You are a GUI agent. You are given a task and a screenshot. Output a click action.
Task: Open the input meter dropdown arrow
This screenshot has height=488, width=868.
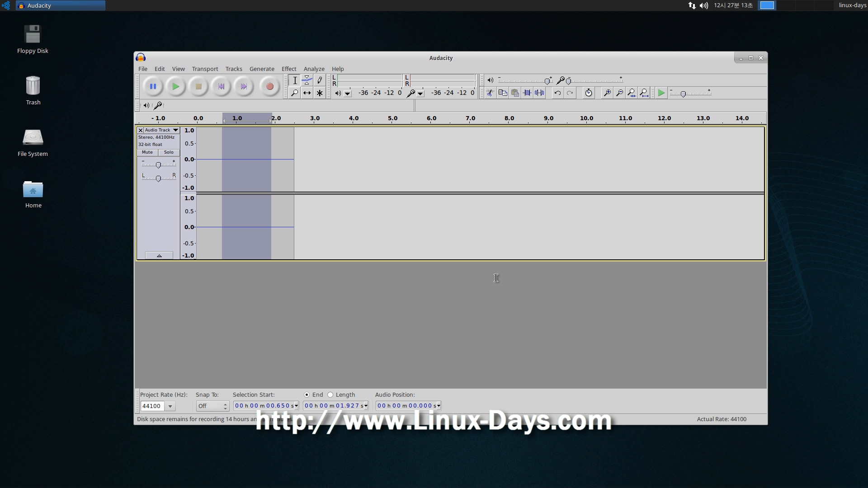[420, 94]
